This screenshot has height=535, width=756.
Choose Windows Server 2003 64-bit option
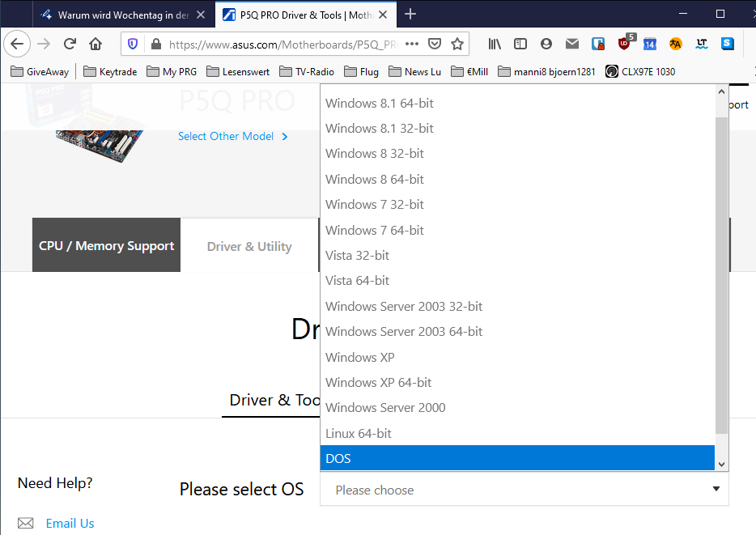[x=517, y=332]
